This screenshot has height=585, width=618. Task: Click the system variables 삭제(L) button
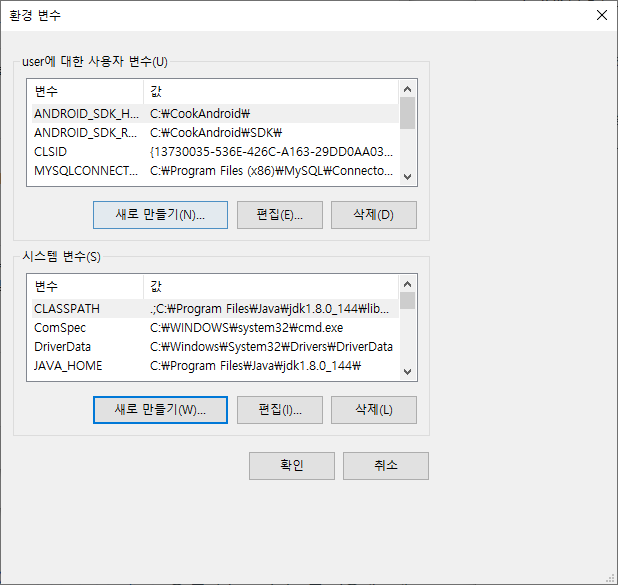point(374,410)
